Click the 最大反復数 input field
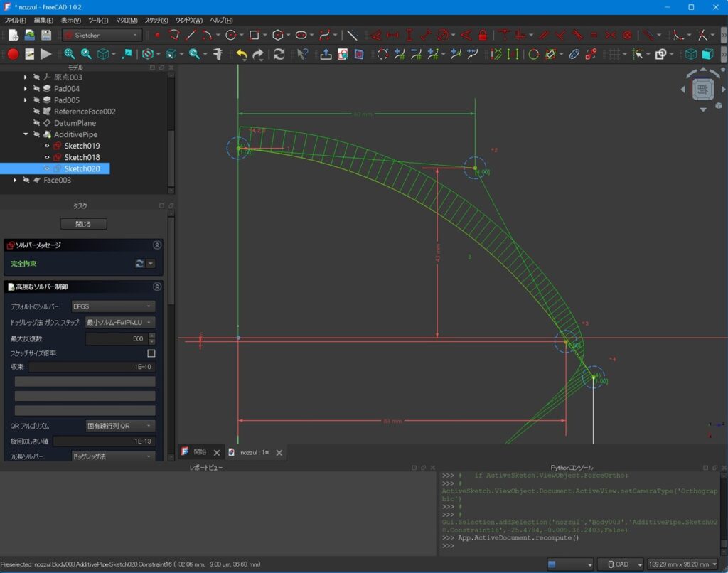Image resolution: width=728 pixels, height=573 pixels. pos(117,339)
